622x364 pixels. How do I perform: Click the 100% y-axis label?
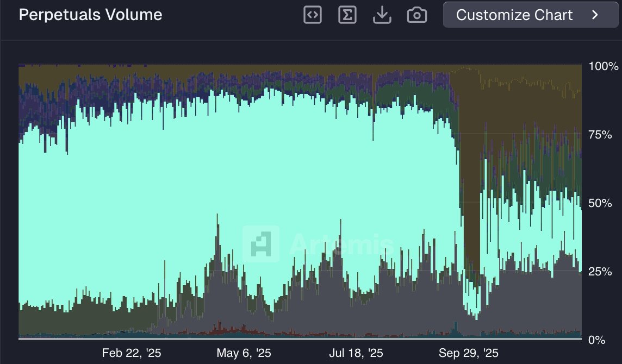click(604, 67)
